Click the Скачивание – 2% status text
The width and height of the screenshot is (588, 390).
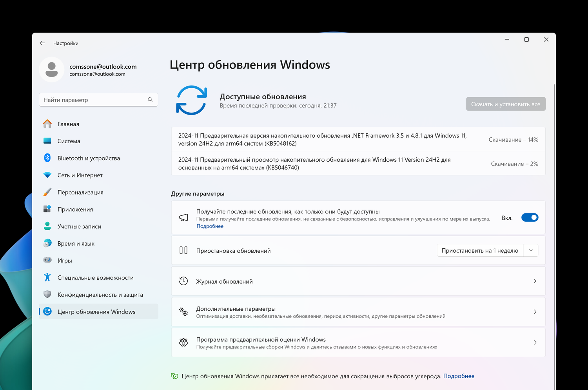pyautogui.click(x=514, y=164)
